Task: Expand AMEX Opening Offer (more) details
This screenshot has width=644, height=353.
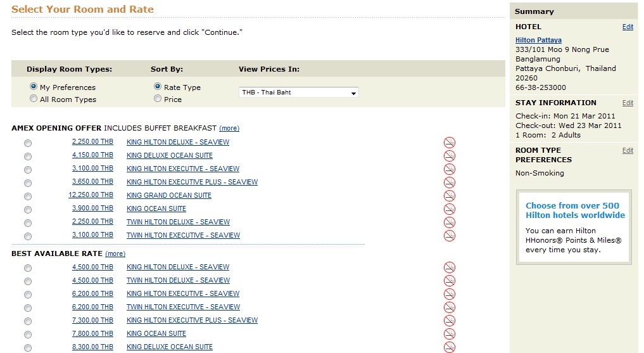Action: pos(229,128)
